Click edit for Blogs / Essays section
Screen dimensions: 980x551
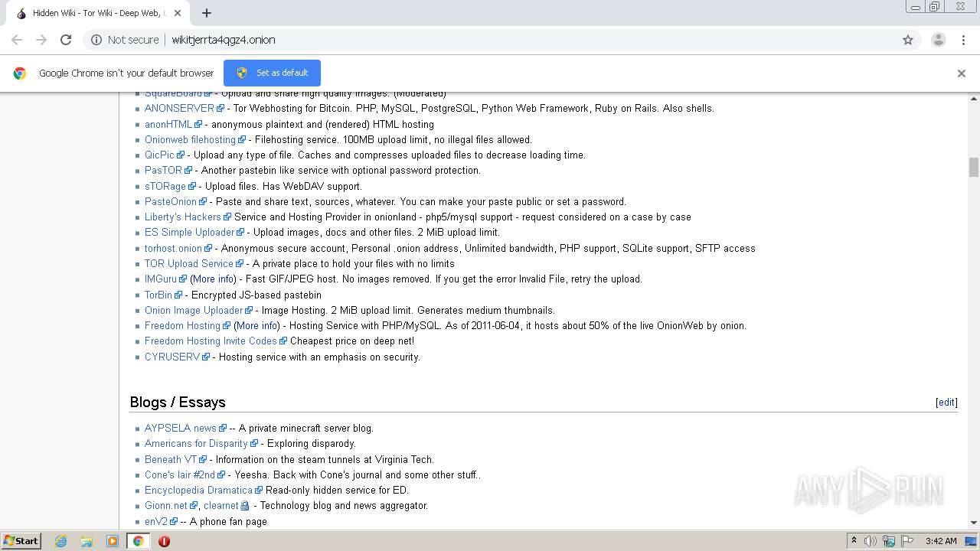[946, 402]
